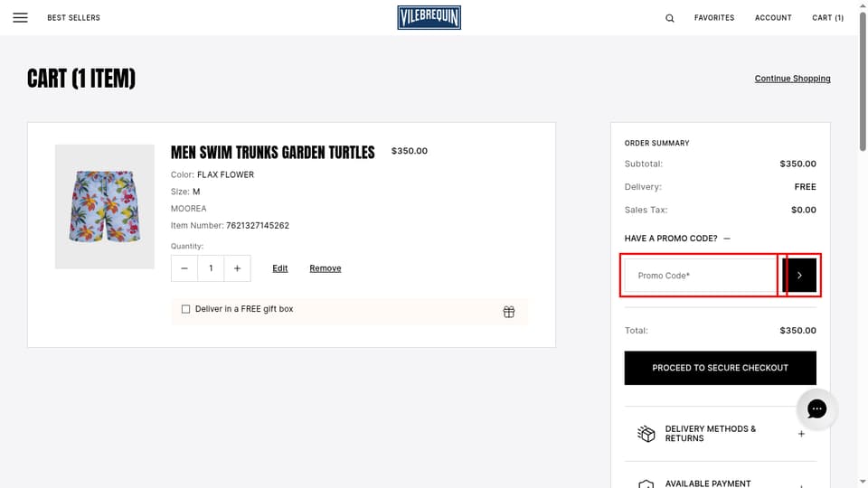Expand Available Payment section
This screenshot has height=488, width=868.
[801, 485]
